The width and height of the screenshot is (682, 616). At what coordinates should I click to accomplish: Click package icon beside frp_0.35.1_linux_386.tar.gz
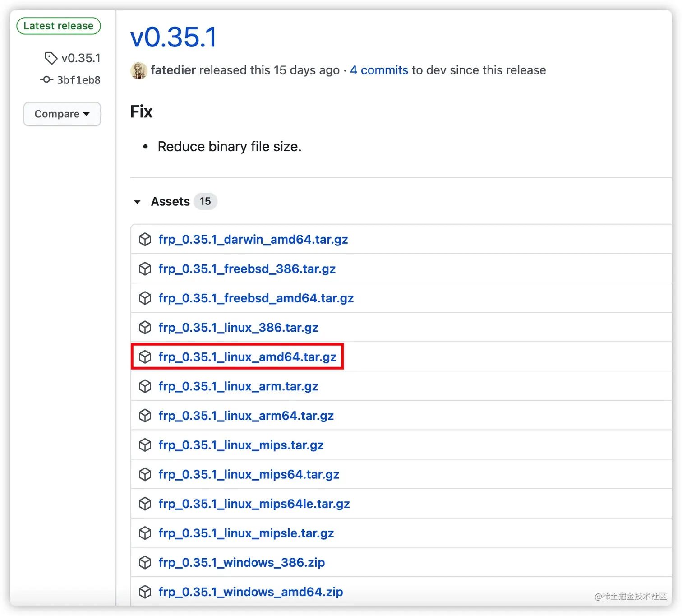[145, 327]
